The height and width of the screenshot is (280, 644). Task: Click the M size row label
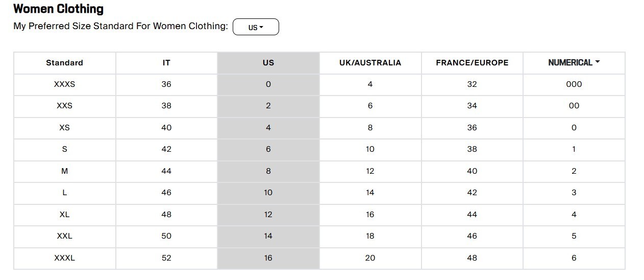click(x=64, y=171)
